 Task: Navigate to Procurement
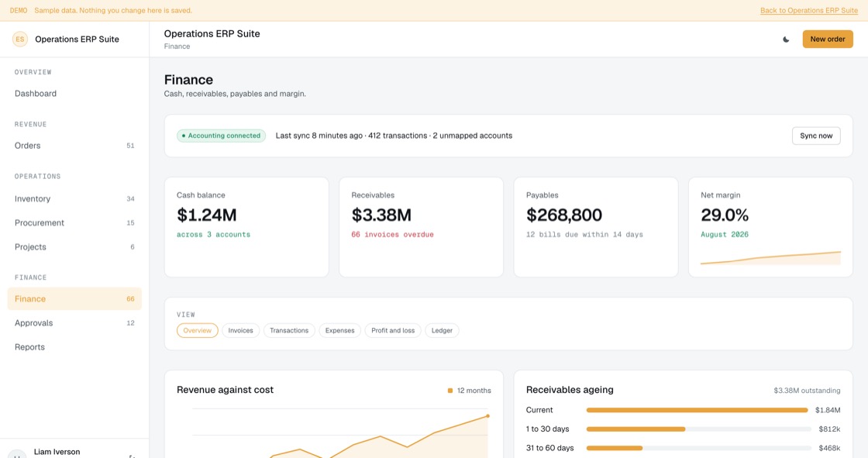[x=74, y=222]
